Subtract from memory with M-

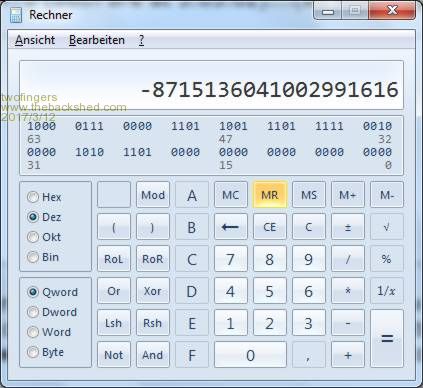tap(387, 195)
